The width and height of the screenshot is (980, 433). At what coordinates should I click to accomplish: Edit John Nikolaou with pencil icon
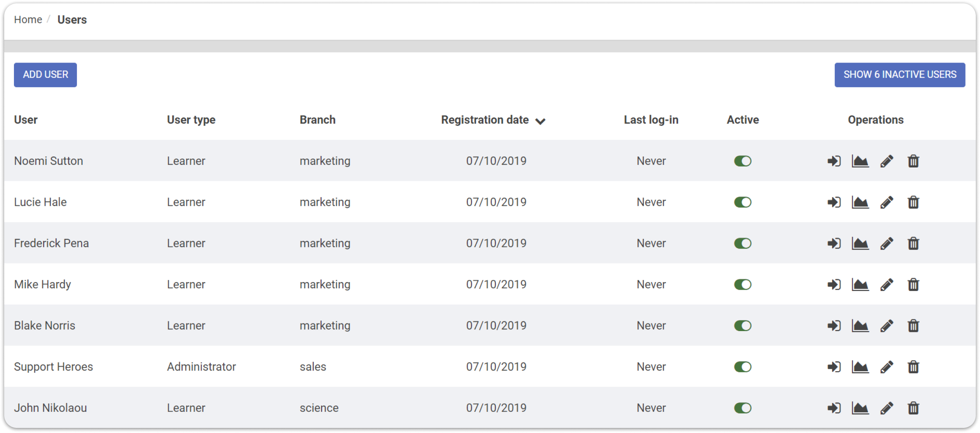tap(887, 408)
